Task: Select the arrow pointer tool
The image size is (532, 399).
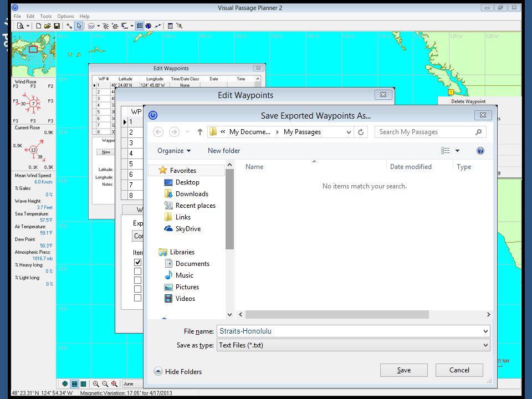Action: coord(79,26)
